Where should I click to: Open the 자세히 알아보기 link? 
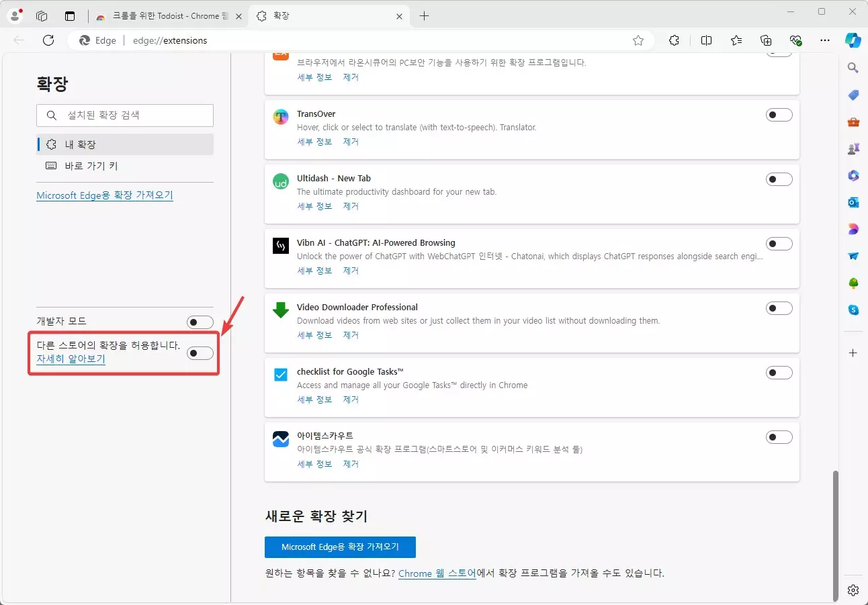pos(71,359)
